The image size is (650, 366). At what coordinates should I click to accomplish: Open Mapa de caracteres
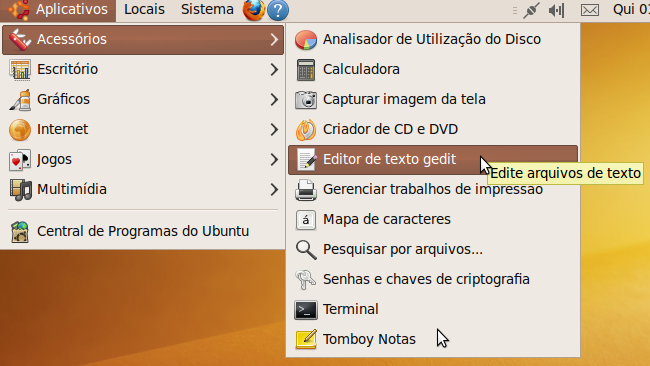coord(433,219)
